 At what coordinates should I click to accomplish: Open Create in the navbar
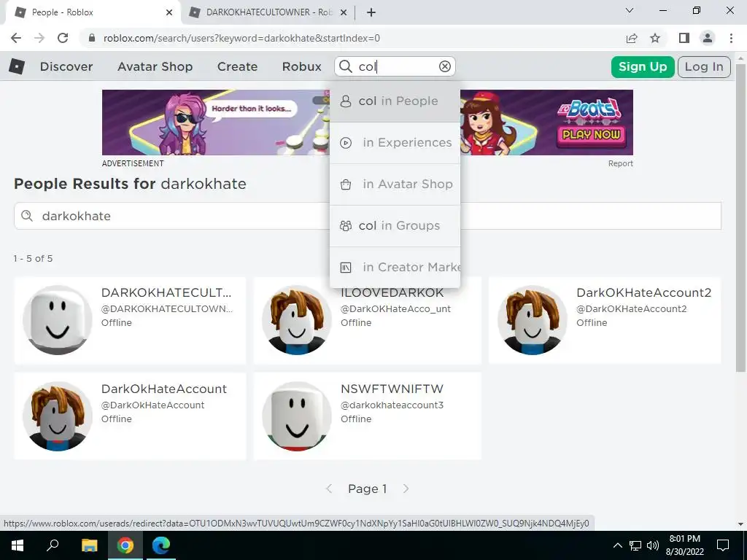[237, 66]
